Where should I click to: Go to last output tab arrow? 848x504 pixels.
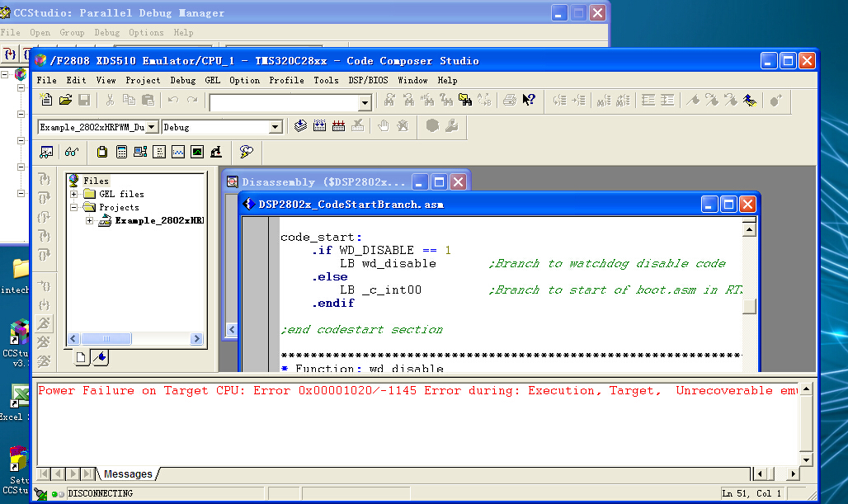coord(87,473)
